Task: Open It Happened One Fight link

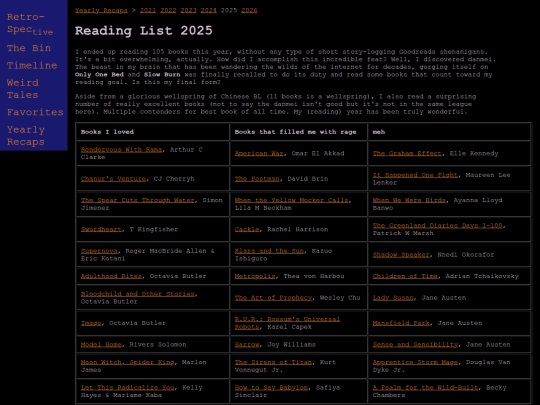Action: pos(415,175)
